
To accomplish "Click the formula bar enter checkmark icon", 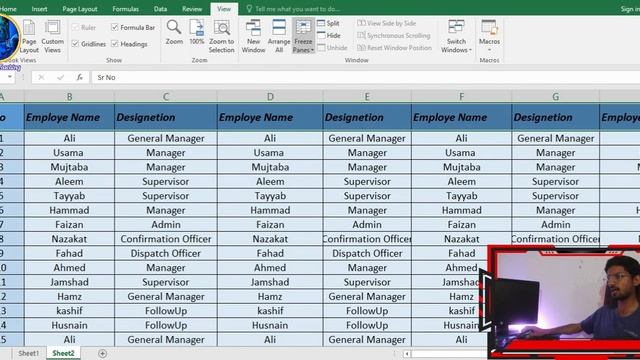I will [x=60, y=77].
